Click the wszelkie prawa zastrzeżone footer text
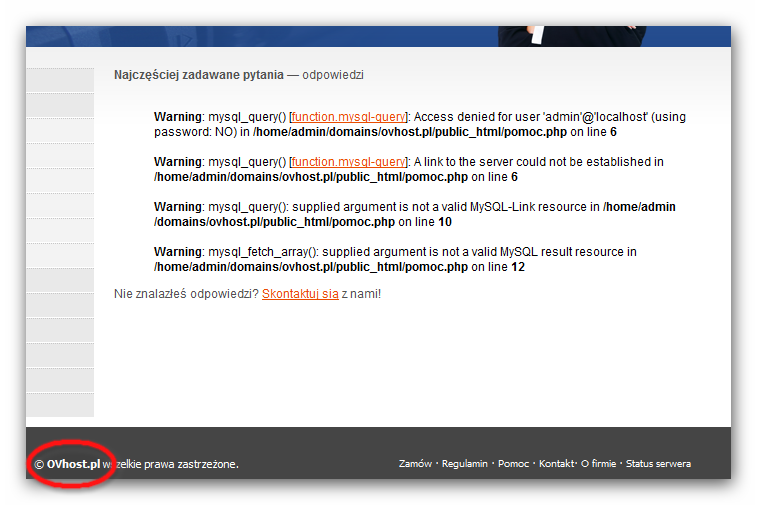 click(171, 464)
